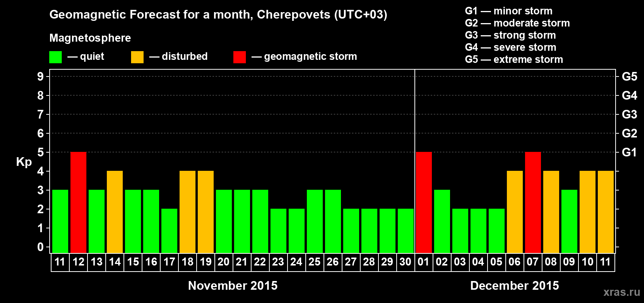Click the G2 label on the right axis
The height and width of the screenshot is (303, 644).
pos(629,133)
